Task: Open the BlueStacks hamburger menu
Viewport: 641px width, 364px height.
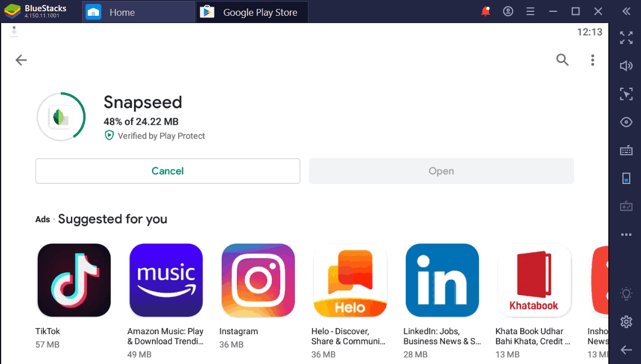Action: click(530, 11)
